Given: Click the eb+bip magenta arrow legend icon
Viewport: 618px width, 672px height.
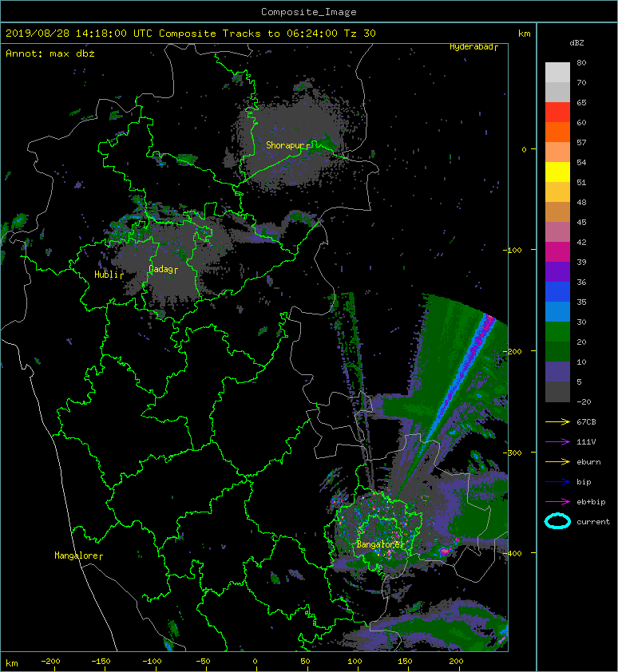Looking at the screenshot, I should pyautogui.click(x=557, y=502).
